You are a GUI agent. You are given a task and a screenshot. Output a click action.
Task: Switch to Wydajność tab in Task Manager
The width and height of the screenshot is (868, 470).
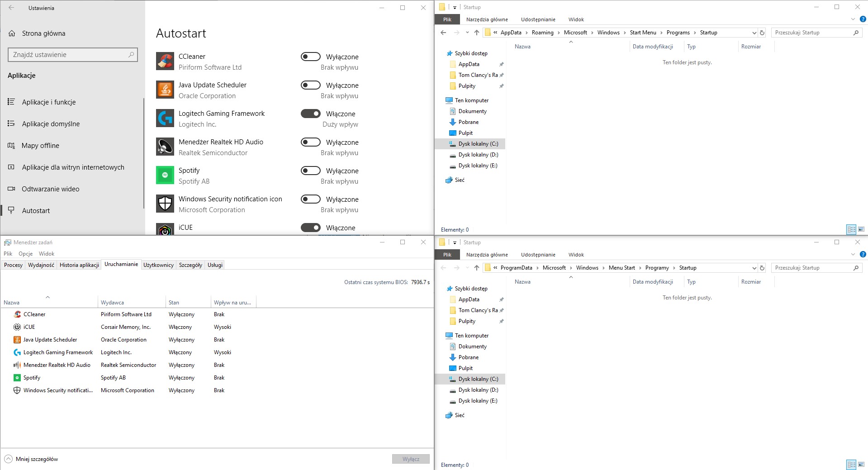click(41, 265)
